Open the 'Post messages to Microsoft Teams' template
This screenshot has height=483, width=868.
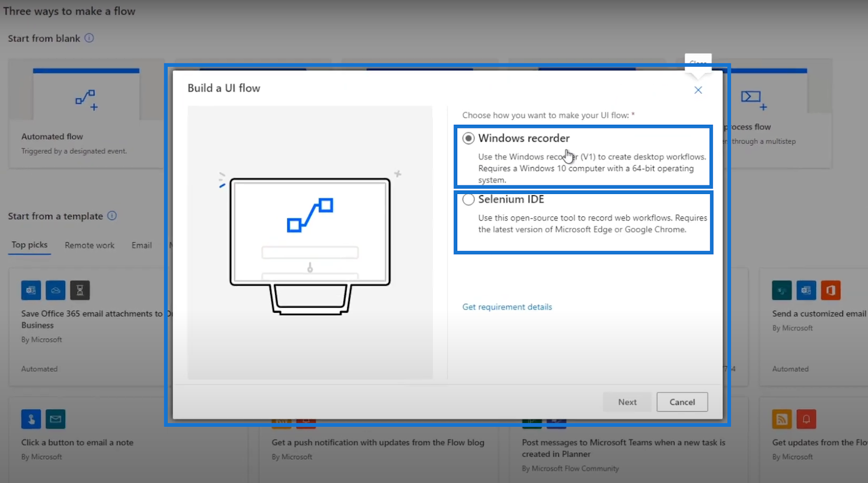pyautogui.click(x=623, y=448)
